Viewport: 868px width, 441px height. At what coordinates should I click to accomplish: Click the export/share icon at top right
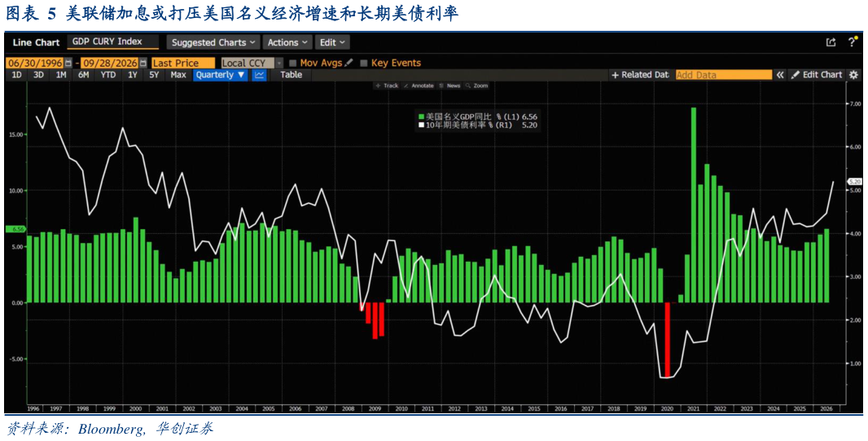831,42
